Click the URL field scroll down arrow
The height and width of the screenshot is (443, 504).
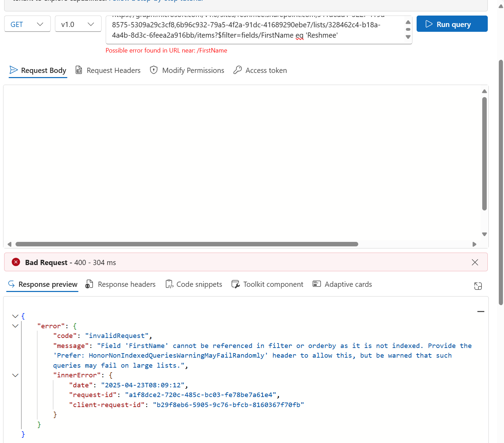[408, 37]
